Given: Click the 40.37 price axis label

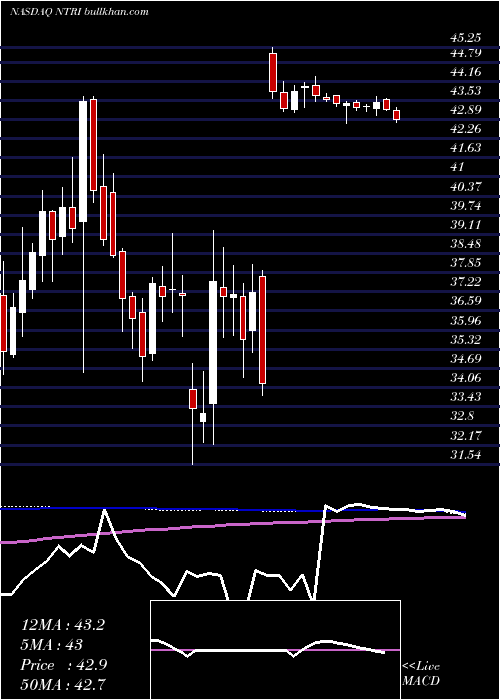Looking at the screenshot, I should pos(466,186).
